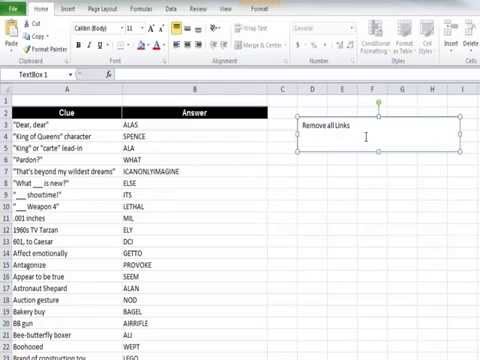480x360 pixels.
Task: Click the Copy icon
Action: [27, 36]
